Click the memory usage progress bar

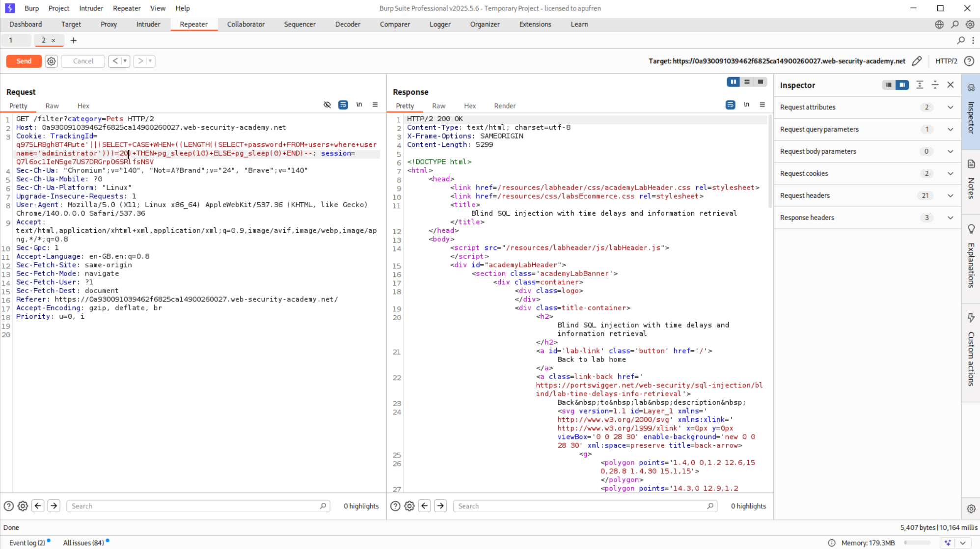point(917,543)
